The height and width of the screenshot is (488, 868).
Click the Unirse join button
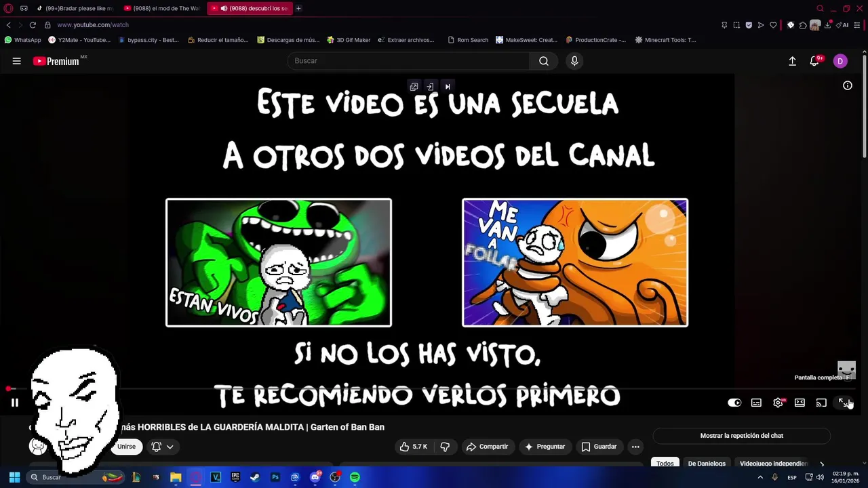tap(126, 447)
